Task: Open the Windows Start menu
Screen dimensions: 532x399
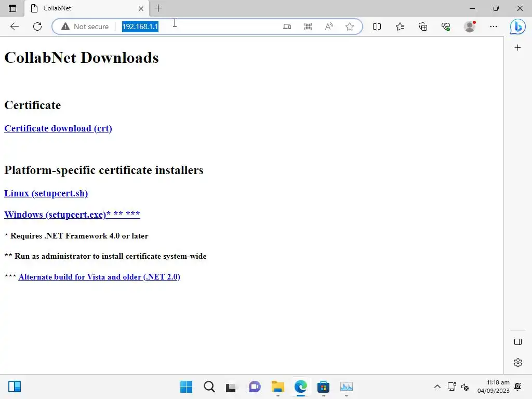Action: 186,387
